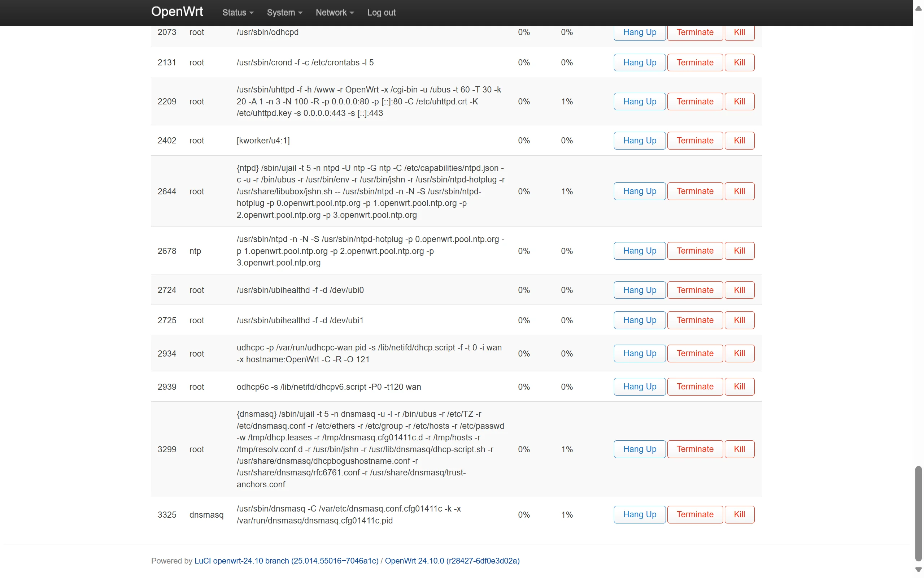This screenshot has height=578, width=924.
Task: Hang Up crond process 2131
Action: [640, 62]
